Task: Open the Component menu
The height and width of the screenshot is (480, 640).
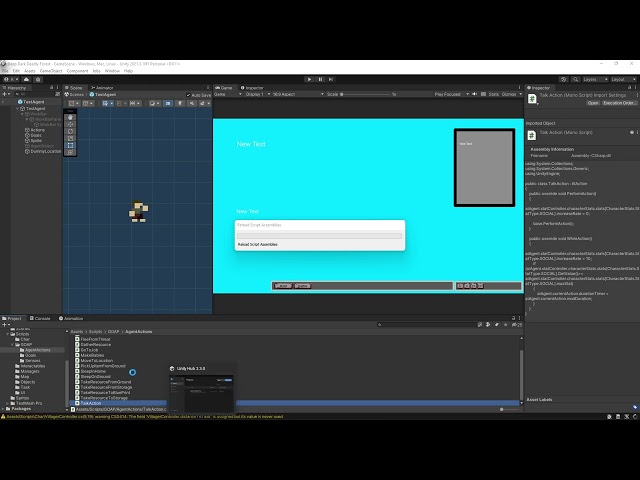Action: (78, 71)
